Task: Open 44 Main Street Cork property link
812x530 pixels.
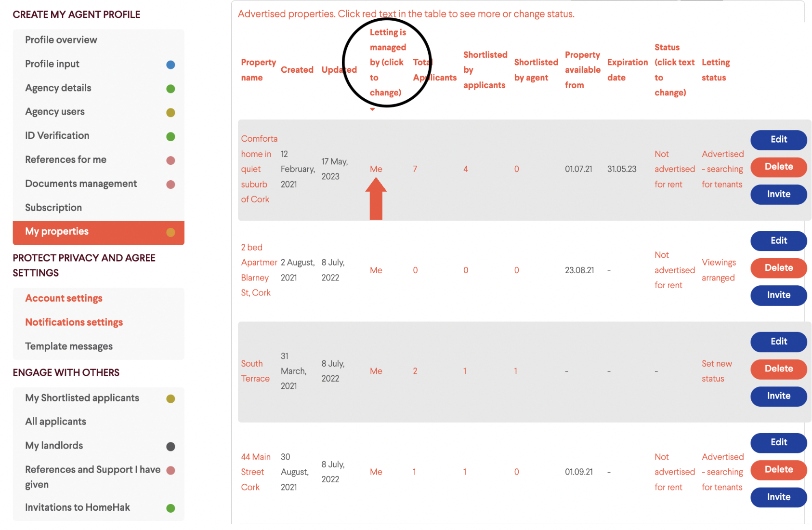Action: [256, 472]
